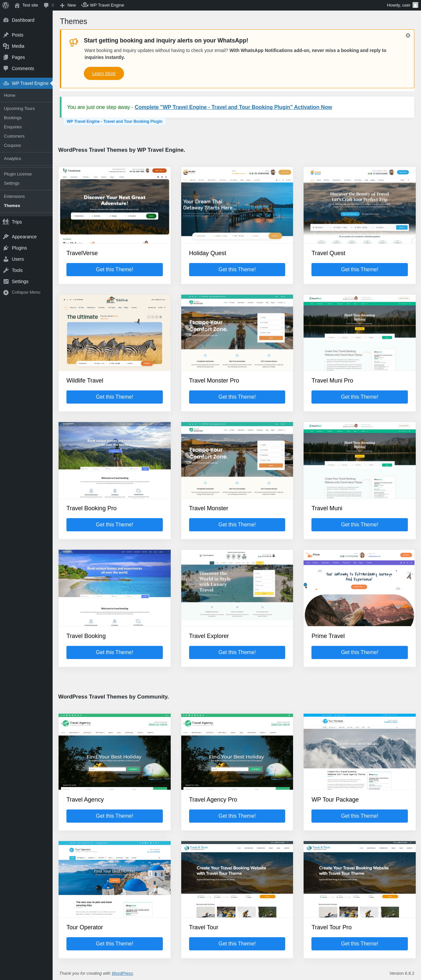
Task: Open the Bookings submenu item
Action: coord(12,118)
